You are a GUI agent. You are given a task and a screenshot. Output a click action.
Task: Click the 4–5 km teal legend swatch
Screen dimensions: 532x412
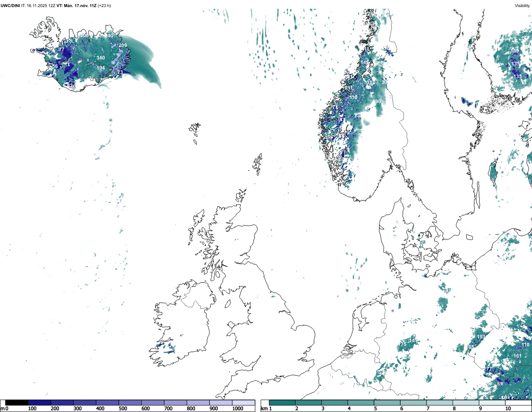pos(361,403)
